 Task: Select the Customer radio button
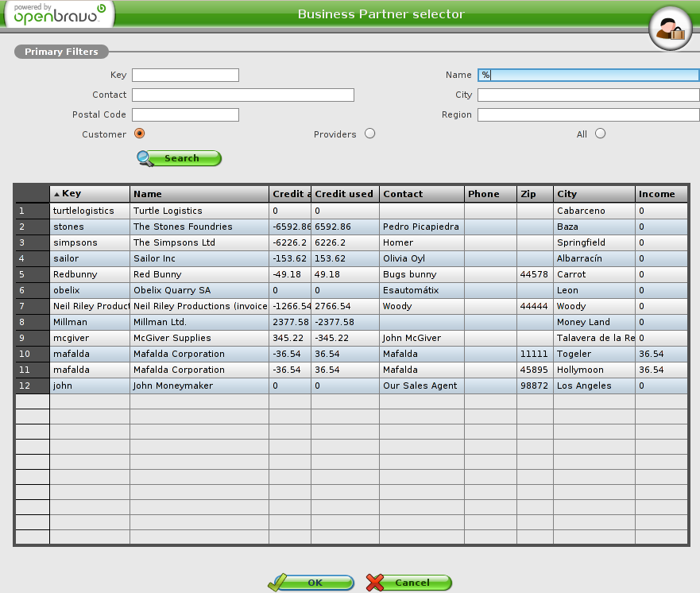click(140, 134)
